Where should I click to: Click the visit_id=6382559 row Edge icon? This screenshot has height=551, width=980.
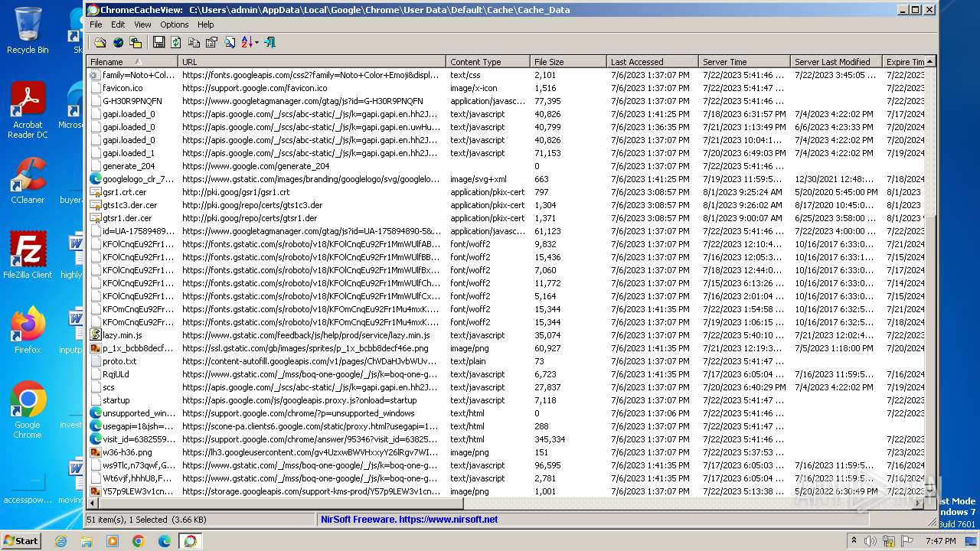pyautogui.click(x=96, y=439)
